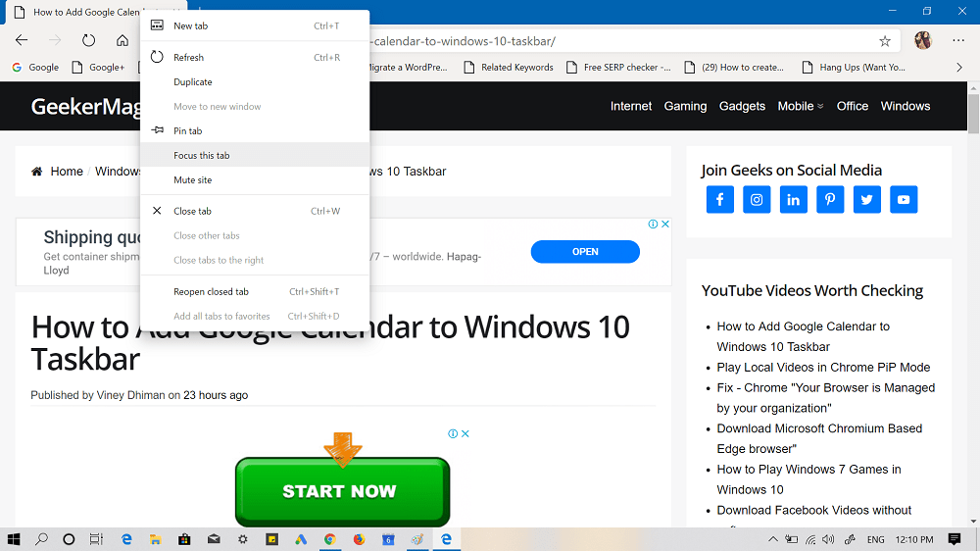The image size is (980, 551).
Task: Open GeekerMag Twitter social icon
Action: (867, 199)
